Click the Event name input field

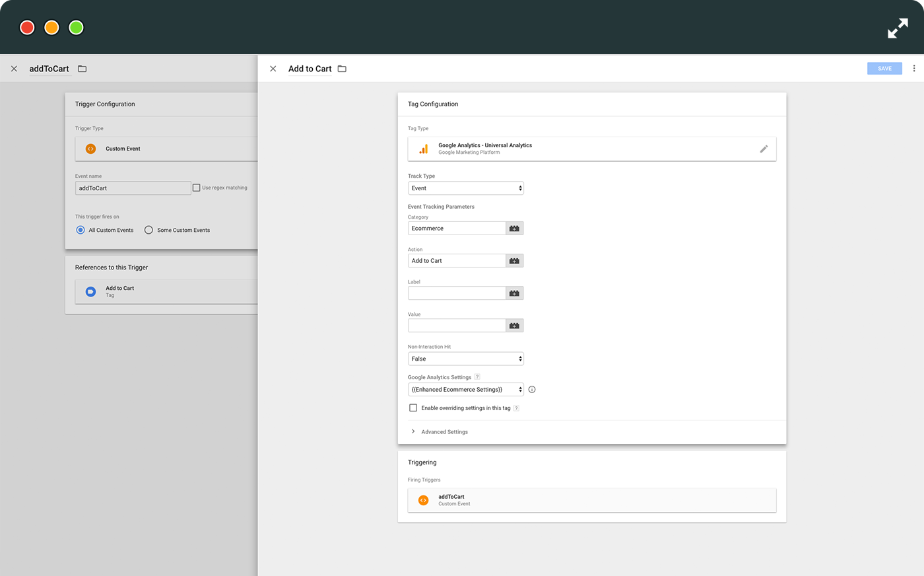click(133, 188)
